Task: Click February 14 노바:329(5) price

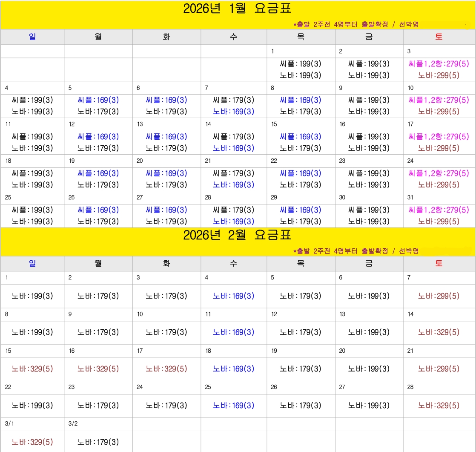Action: coord(439,332)
